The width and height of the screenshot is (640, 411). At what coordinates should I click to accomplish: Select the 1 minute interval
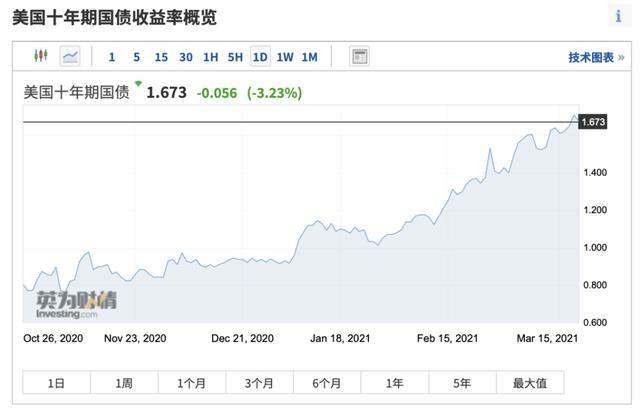point(112,58)
